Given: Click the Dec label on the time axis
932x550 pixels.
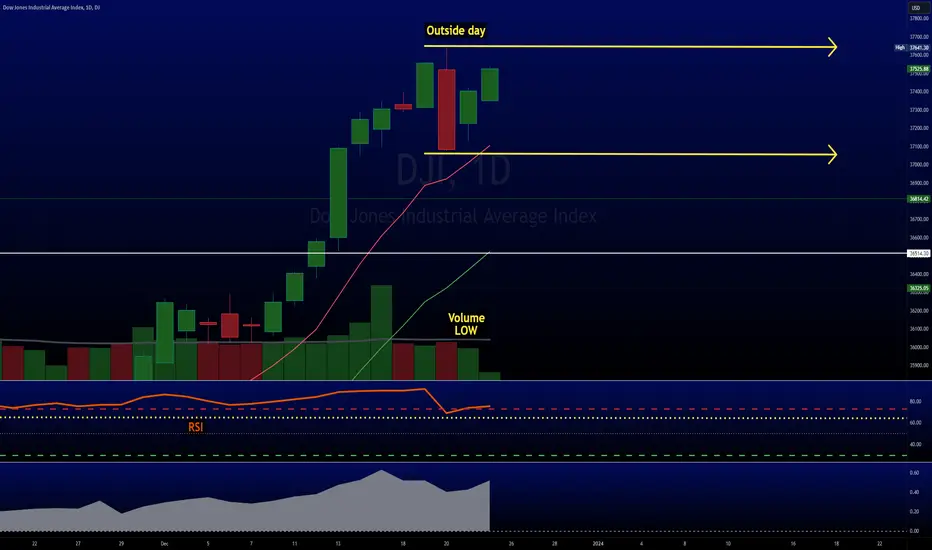Looking at the screenshot, I should [x=165, y=543].
